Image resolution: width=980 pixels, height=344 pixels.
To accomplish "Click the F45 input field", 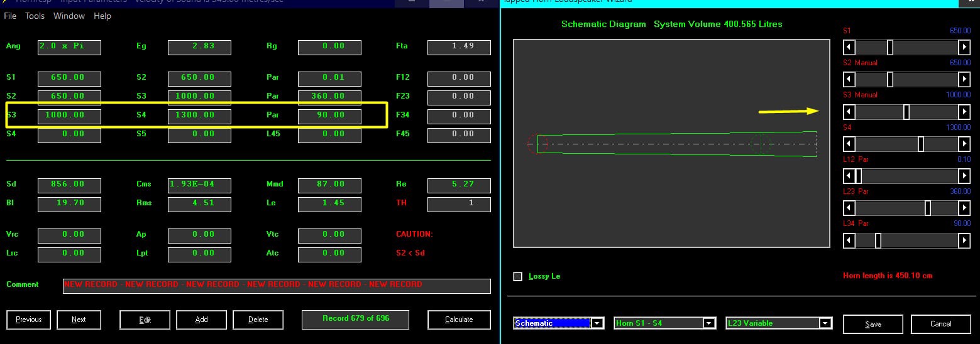I will [x=459, y=136].
